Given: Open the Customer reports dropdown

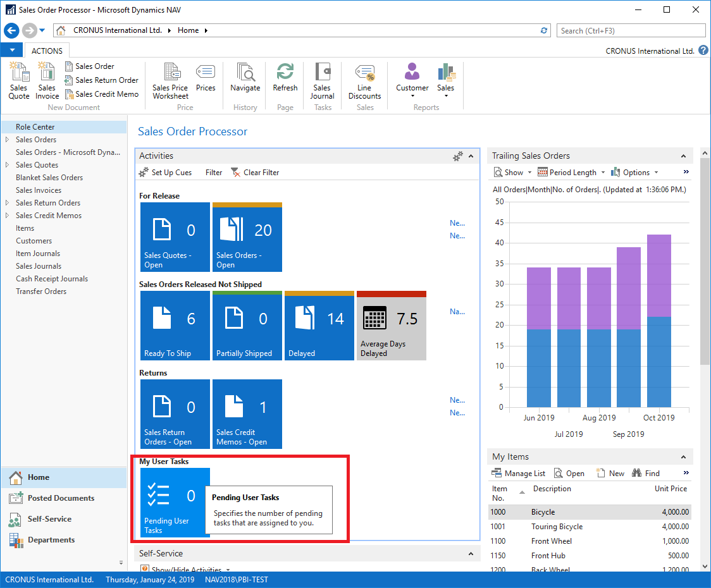Looking at the screenshot, I should [412, 80].
